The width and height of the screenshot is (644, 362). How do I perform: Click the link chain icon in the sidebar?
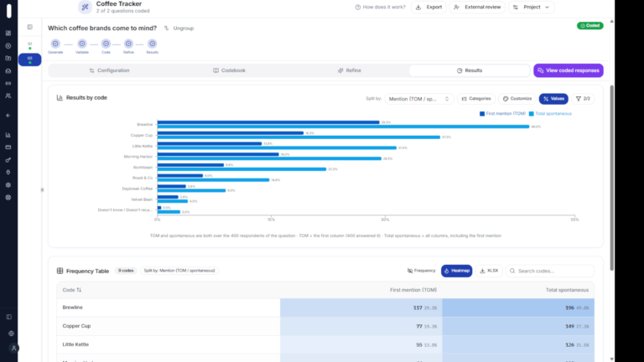(x=8, y=83)
